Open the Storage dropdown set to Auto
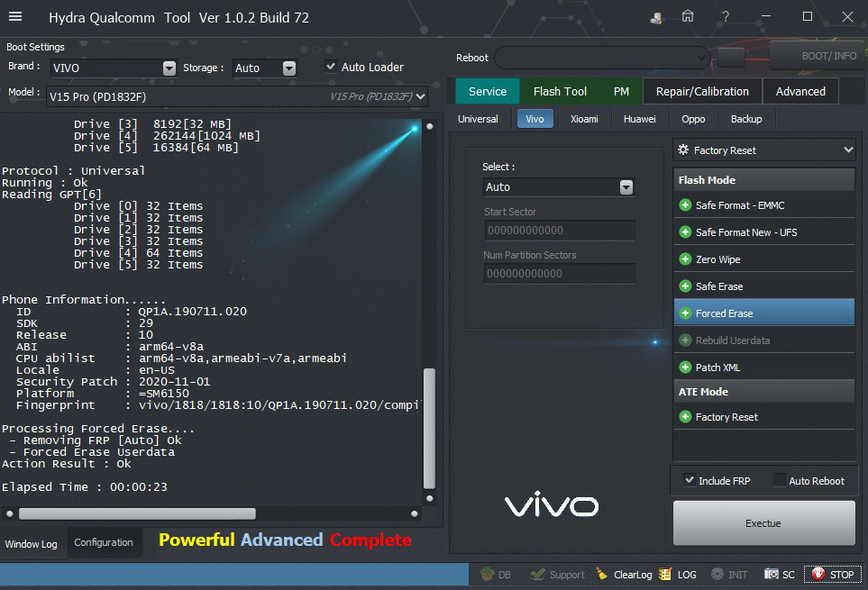The width and height of the screenshot is (868, 590). click(x=265, y=68)
